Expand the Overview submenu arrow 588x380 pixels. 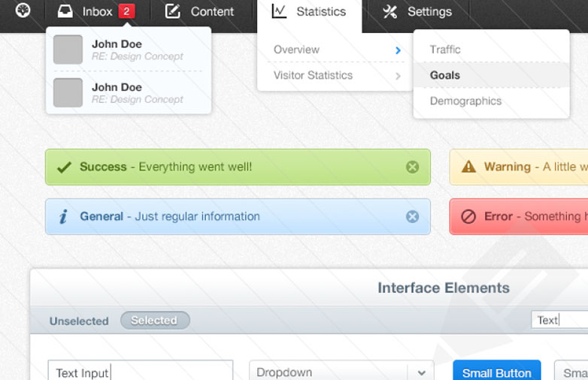[x=399, y=50]
